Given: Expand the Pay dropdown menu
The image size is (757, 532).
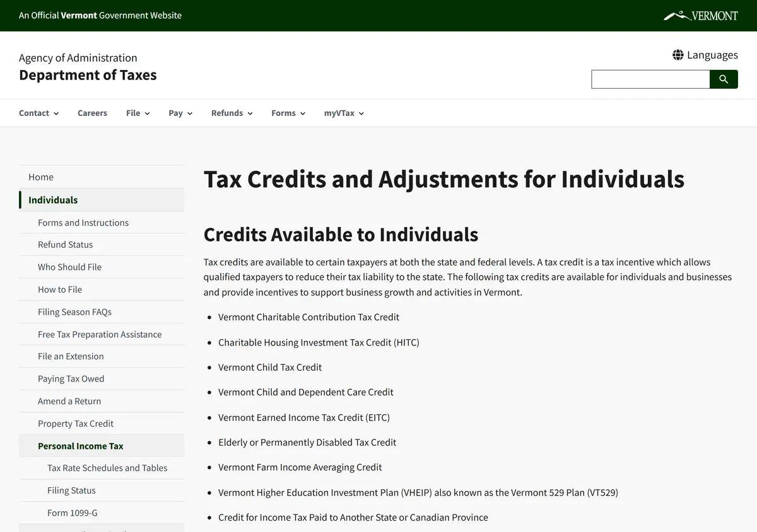Looking at the screenshot, I should pos(180,113).
